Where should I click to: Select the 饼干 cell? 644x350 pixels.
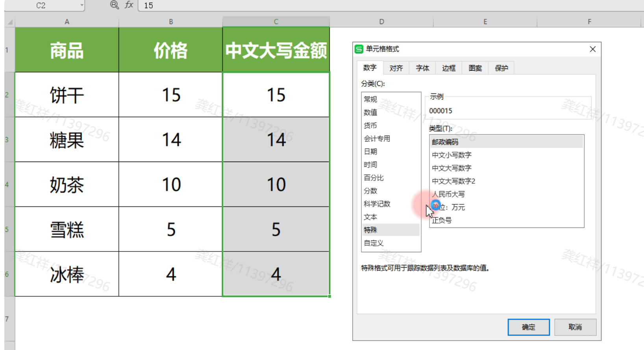67,95
